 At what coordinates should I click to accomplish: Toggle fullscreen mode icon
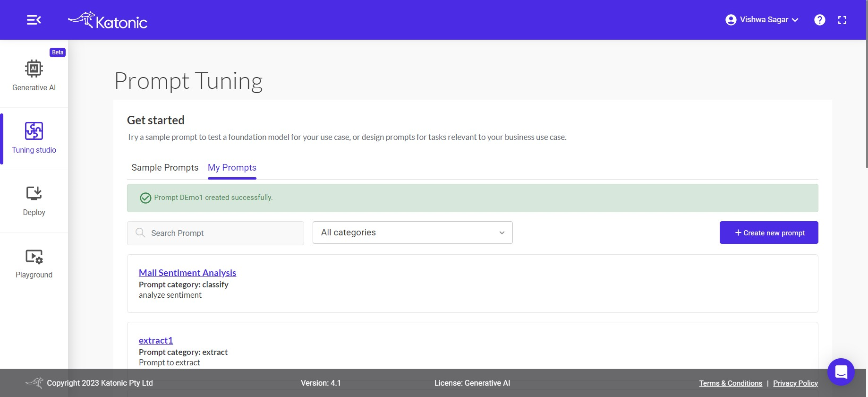[842, 20]
